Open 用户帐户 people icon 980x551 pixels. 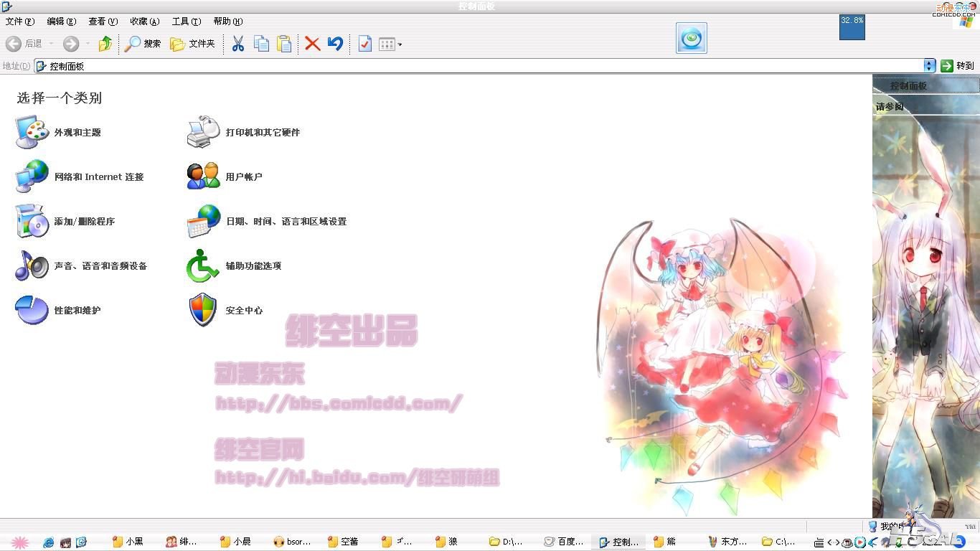(204, 176)
